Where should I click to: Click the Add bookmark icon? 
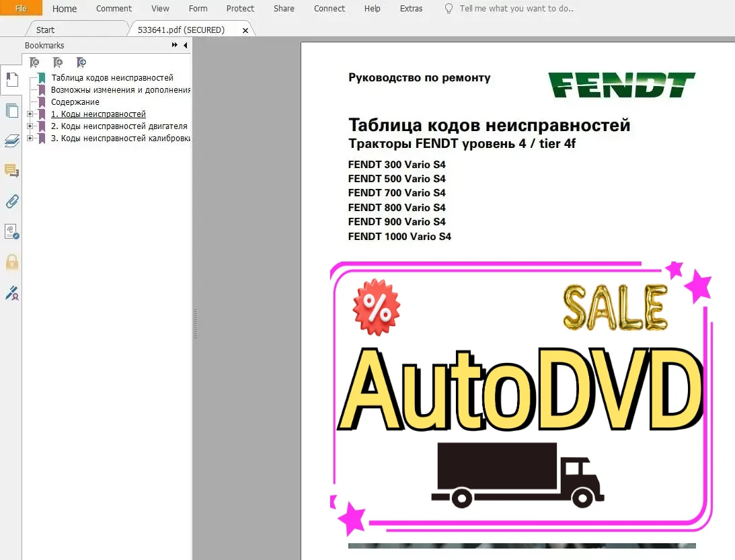(58, 62)
